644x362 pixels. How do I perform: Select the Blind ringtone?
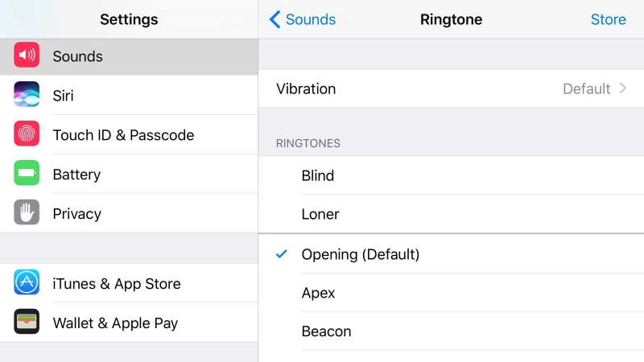318,175
